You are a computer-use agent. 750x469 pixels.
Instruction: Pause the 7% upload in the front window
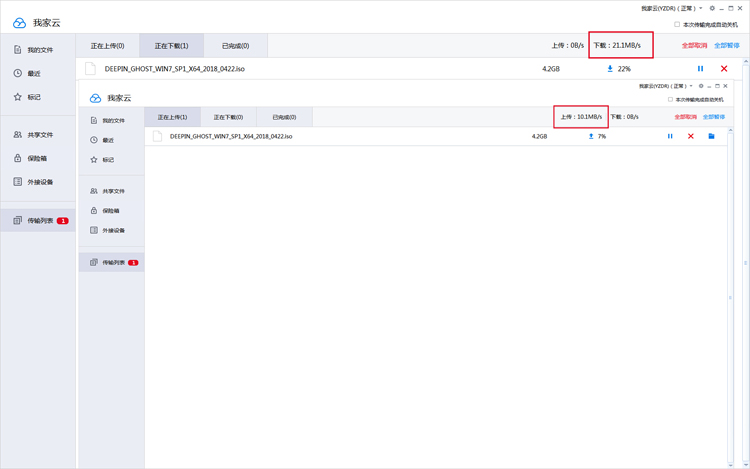670,136
